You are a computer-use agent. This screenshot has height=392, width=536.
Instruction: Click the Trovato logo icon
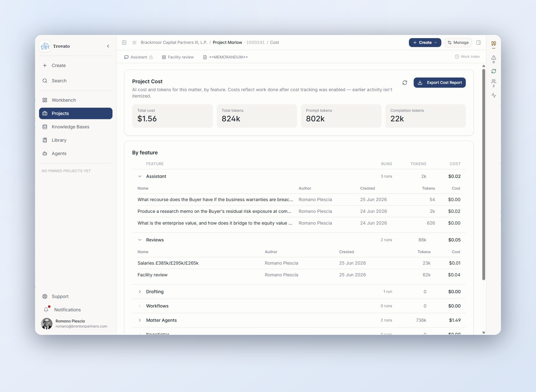[45, 46]
